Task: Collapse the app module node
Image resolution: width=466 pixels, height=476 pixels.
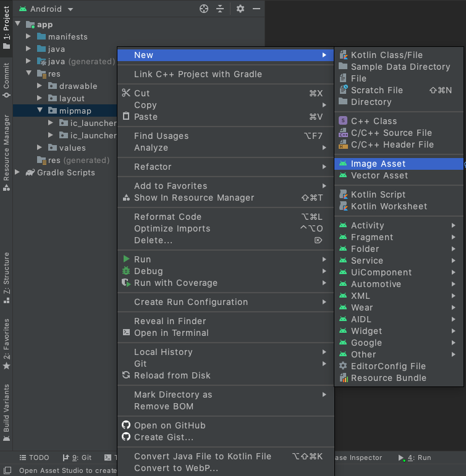Action: tap(18, 23)
